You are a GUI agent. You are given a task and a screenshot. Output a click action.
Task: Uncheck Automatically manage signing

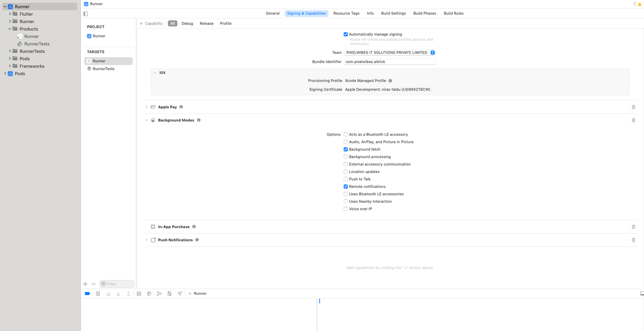click(x=346, y=35)
